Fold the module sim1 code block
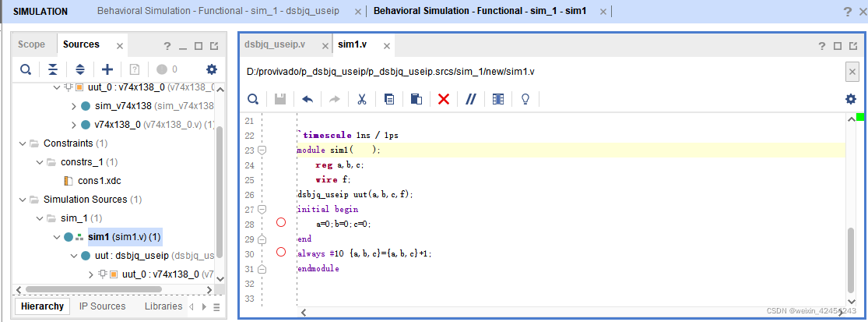 click(262, 150)
